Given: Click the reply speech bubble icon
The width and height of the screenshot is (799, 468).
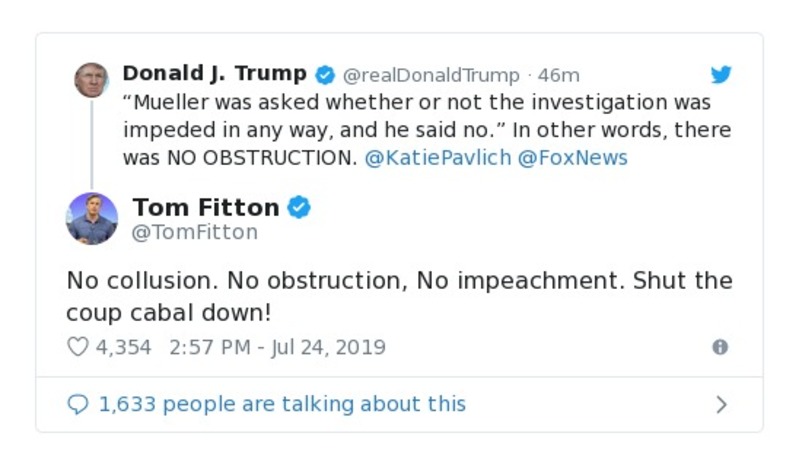Looking at the screenshot, I should pyautogui.click(x=77, y=404).
